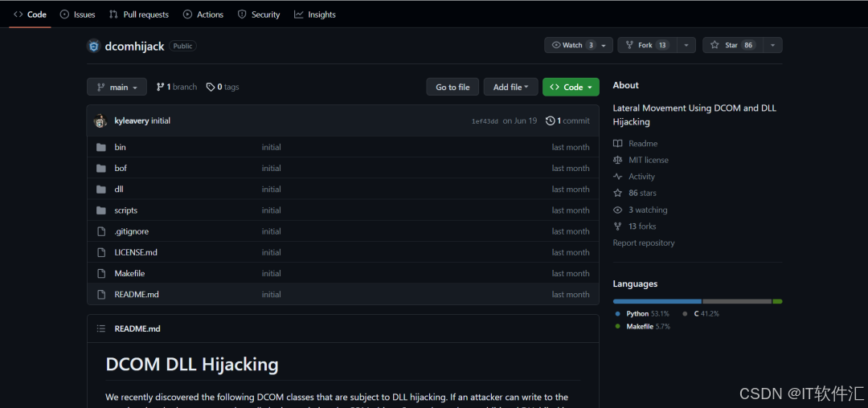Fork the repository with Fork button
The height and width of the screenshot is (408, 868).
(x=647, y=45)
